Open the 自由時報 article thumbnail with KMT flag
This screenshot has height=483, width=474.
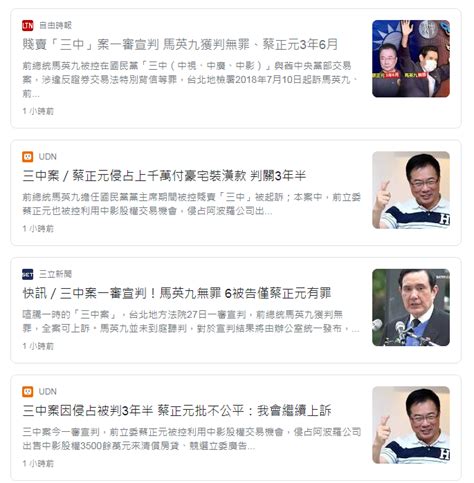pos(411,59)
